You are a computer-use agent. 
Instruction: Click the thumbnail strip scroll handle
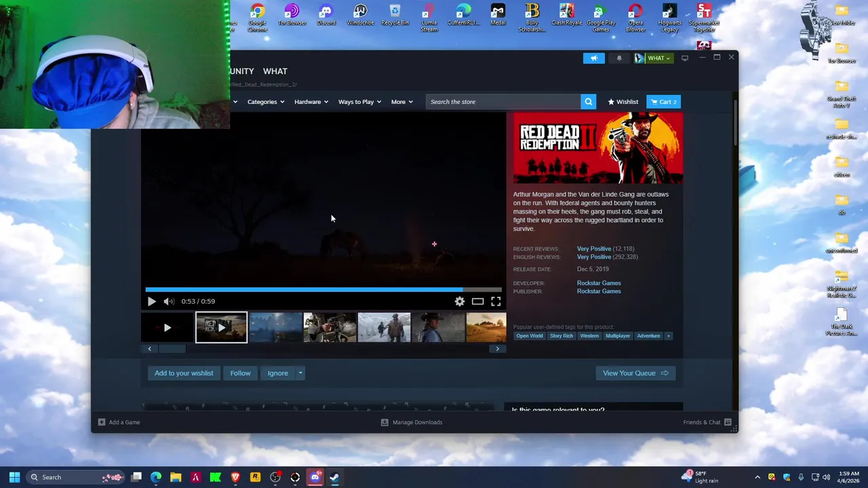(172, 348)
